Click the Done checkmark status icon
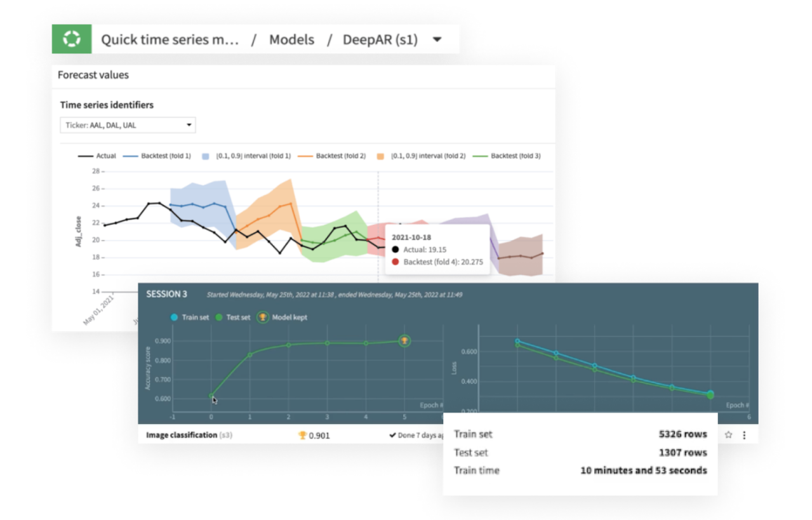 (x=393, y=436)
